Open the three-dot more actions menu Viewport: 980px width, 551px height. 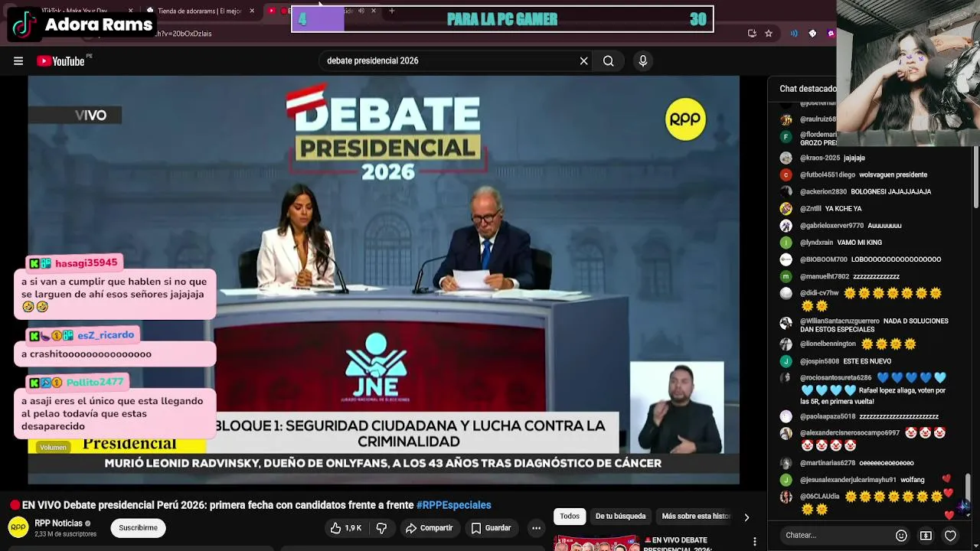pyautogui.click(x=536, y=528)
